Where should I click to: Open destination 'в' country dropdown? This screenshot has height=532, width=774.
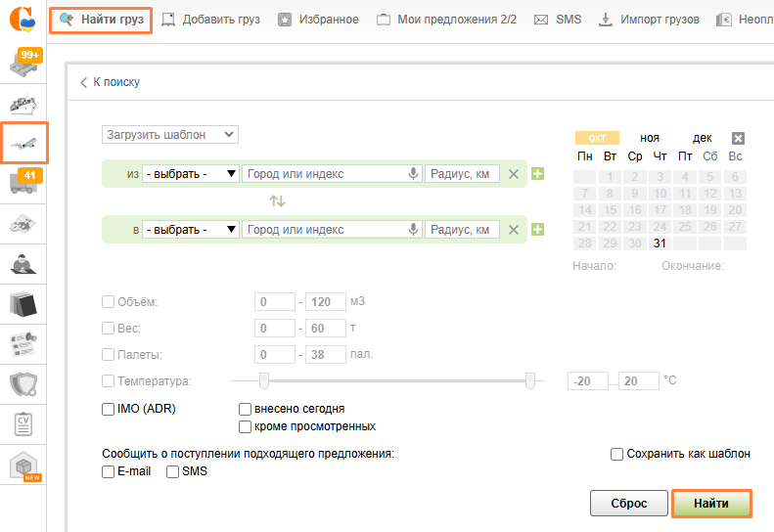(191, 230)
